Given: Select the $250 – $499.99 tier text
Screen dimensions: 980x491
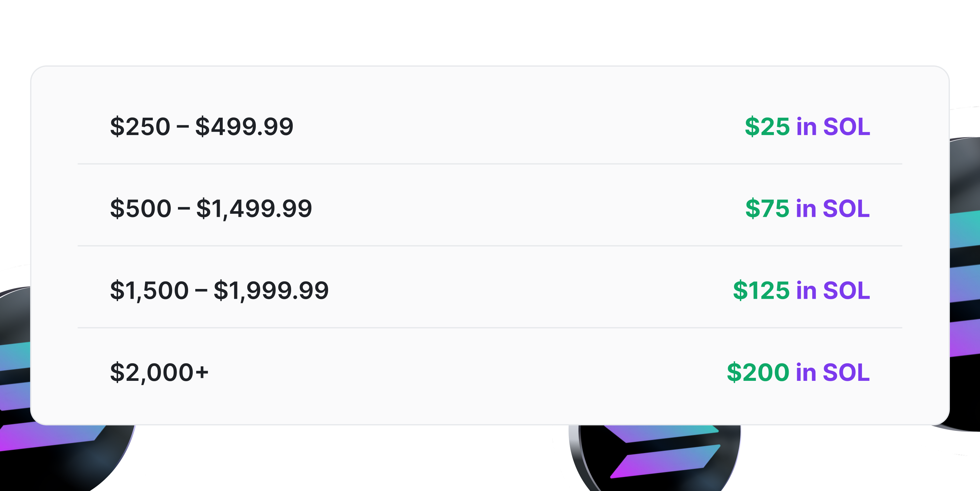Looking at the screenshot, I should (x=201, y=127).
